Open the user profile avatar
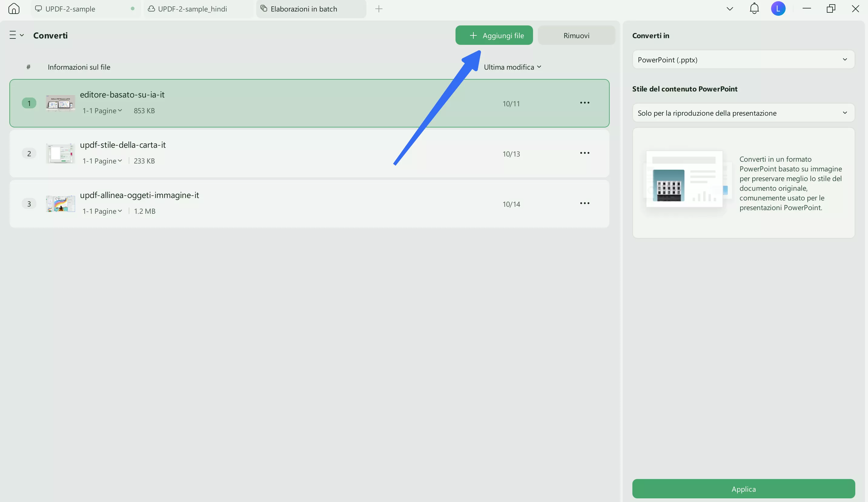 (x=778, y=8)
